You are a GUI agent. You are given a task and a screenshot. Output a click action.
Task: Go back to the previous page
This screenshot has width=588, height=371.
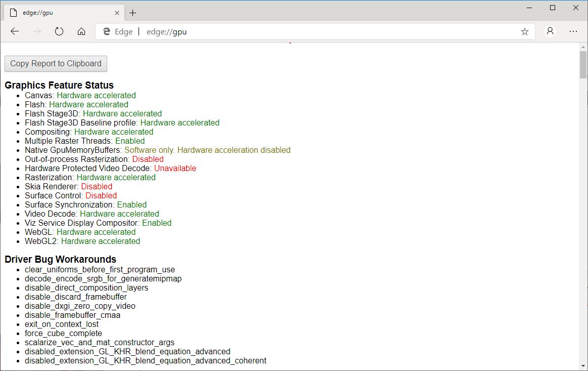click(15, 31)
